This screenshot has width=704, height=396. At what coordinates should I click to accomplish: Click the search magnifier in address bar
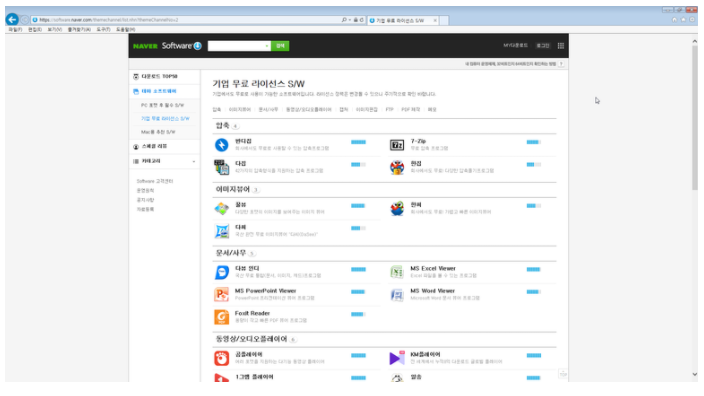click(x=344, y=20)
